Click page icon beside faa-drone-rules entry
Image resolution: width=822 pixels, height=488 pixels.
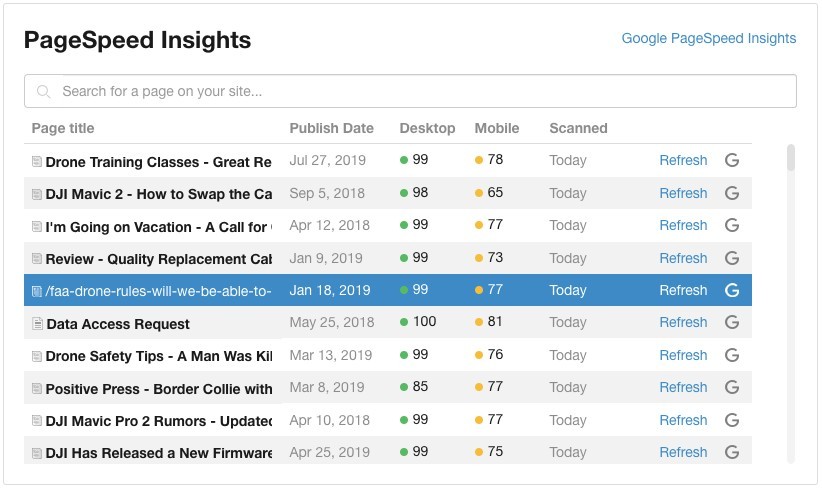coord(37,291)
